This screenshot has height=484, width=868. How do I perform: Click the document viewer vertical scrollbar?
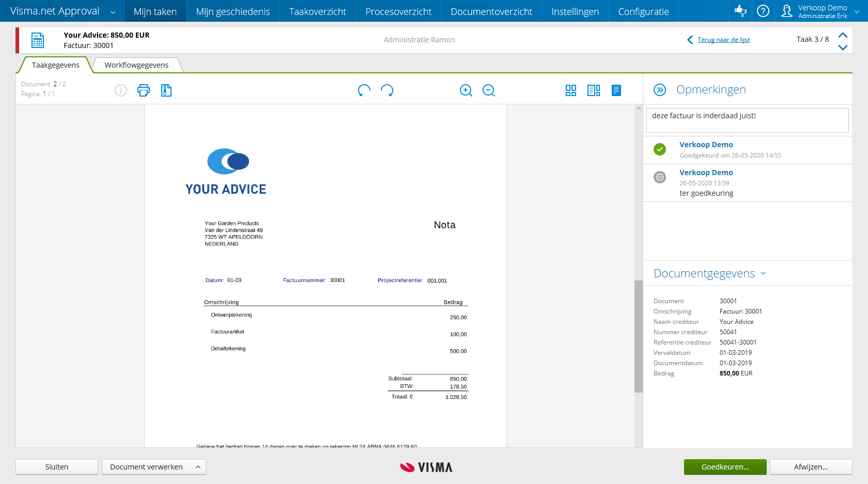point(639,336)
